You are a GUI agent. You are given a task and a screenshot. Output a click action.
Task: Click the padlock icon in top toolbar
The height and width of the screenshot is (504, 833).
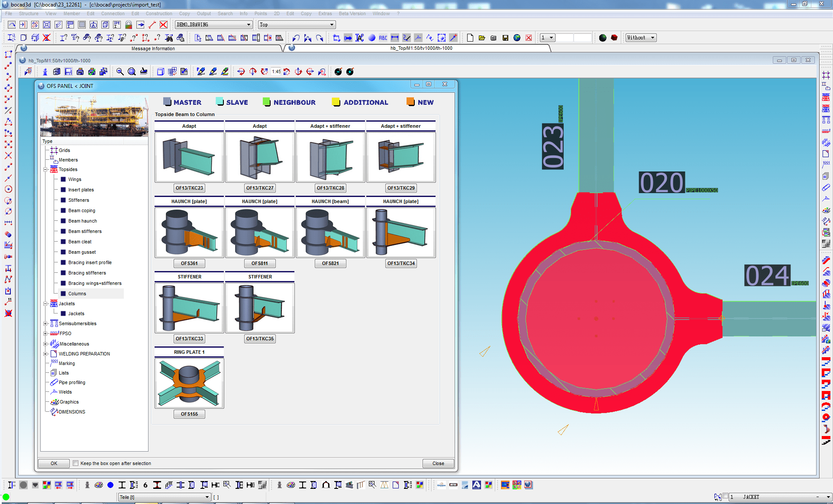(129, 25)
